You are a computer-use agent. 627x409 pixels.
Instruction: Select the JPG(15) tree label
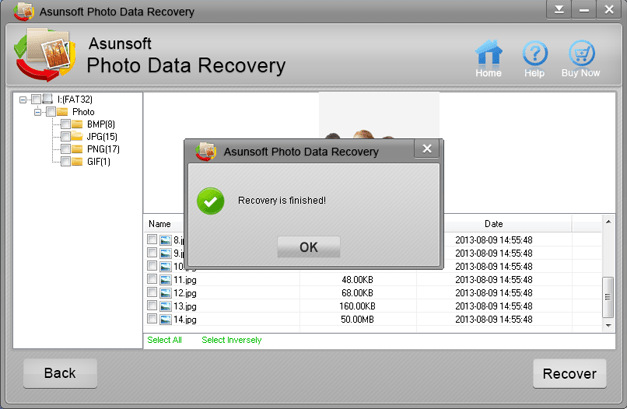[x=102, y=137]
